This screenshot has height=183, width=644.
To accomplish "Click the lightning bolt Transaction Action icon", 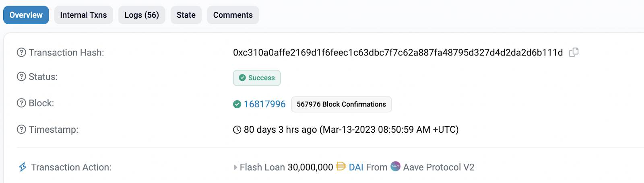I will tap(23, 167).
